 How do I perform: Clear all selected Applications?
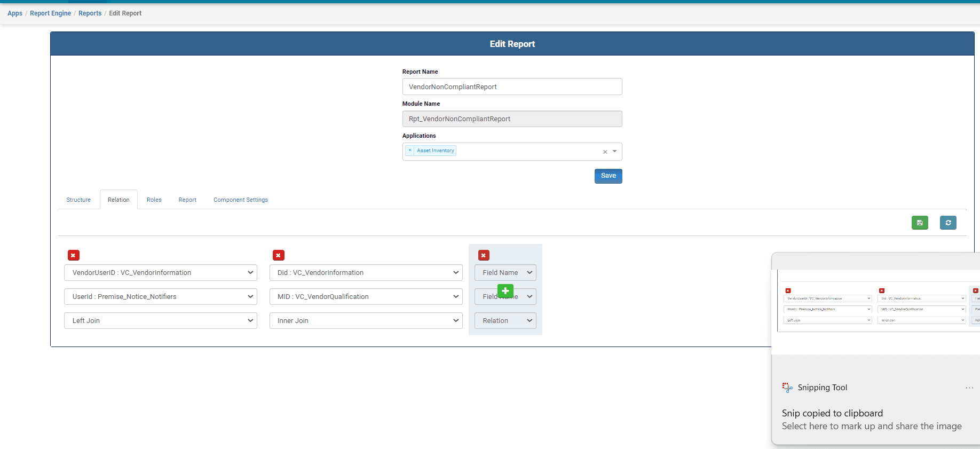coord(605,152)
